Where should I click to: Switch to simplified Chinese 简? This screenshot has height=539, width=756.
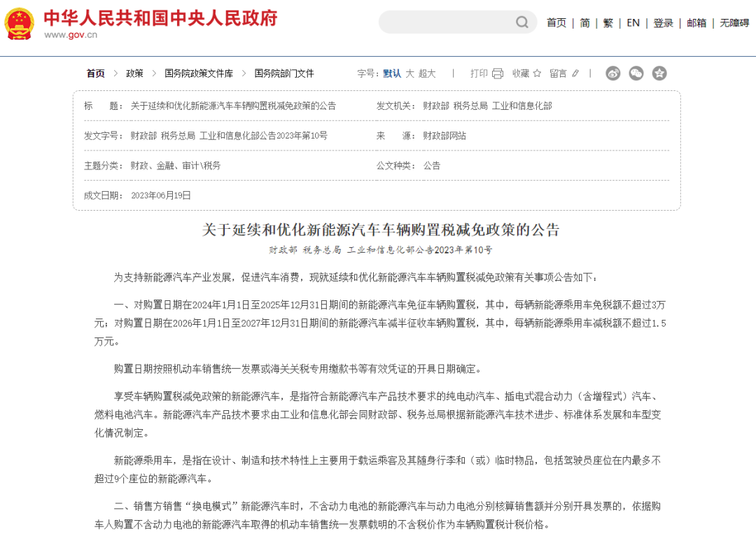coord(584,23)
